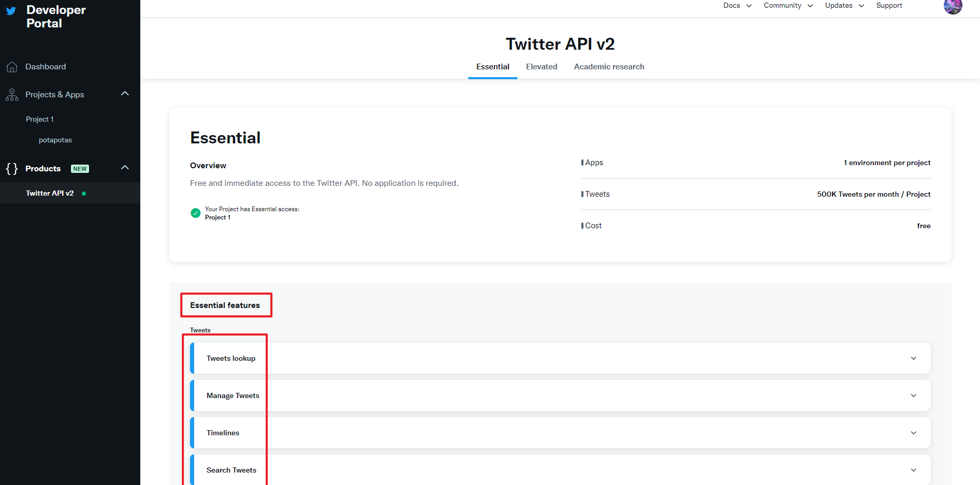Expand the Timelines section
Screen dimensions: 980x485
(x=913, y=433)
